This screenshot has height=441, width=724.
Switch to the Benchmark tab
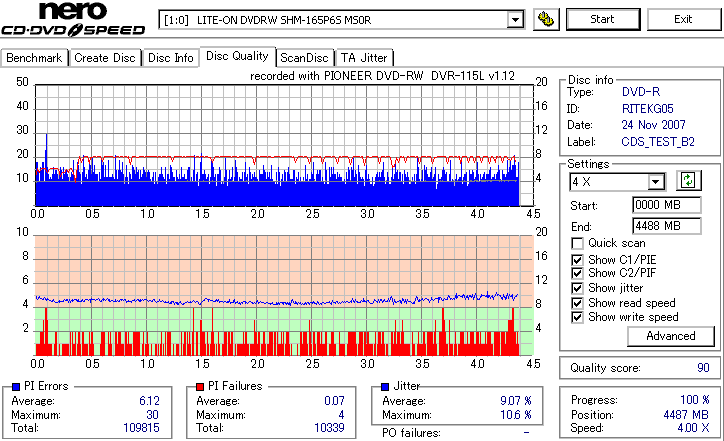34,58
